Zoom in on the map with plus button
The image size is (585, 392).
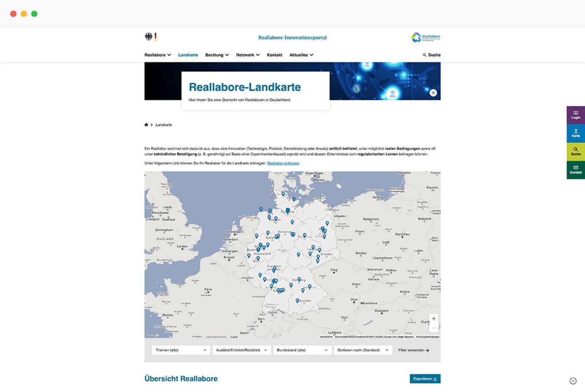pyautogui.click(x=433, y=319)
